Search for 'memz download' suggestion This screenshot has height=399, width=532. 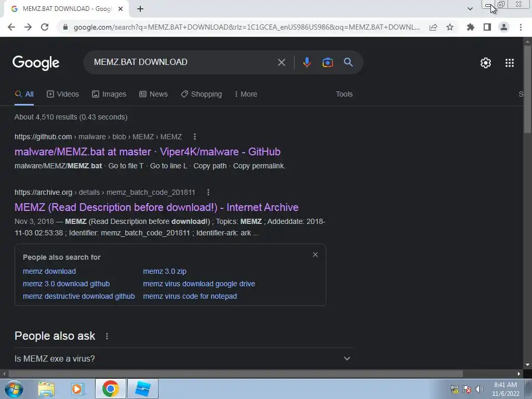pos(49,271)
